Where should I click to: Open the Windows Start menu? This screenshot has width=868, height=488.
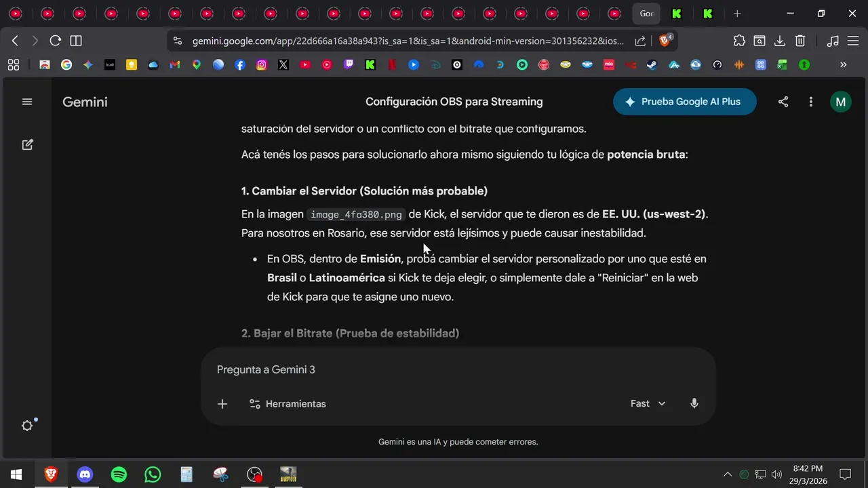(x=16, y=474)
